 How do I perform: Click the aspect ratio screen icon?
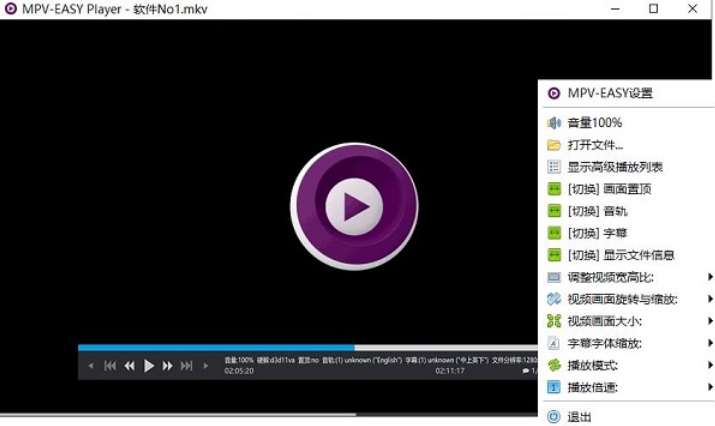click(x=554, y=277)
